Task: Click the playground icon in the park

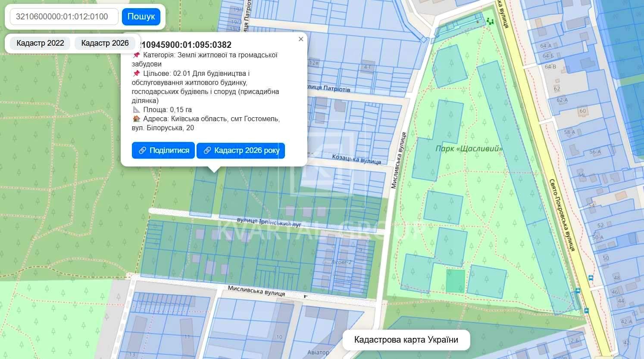Action: 489,21
